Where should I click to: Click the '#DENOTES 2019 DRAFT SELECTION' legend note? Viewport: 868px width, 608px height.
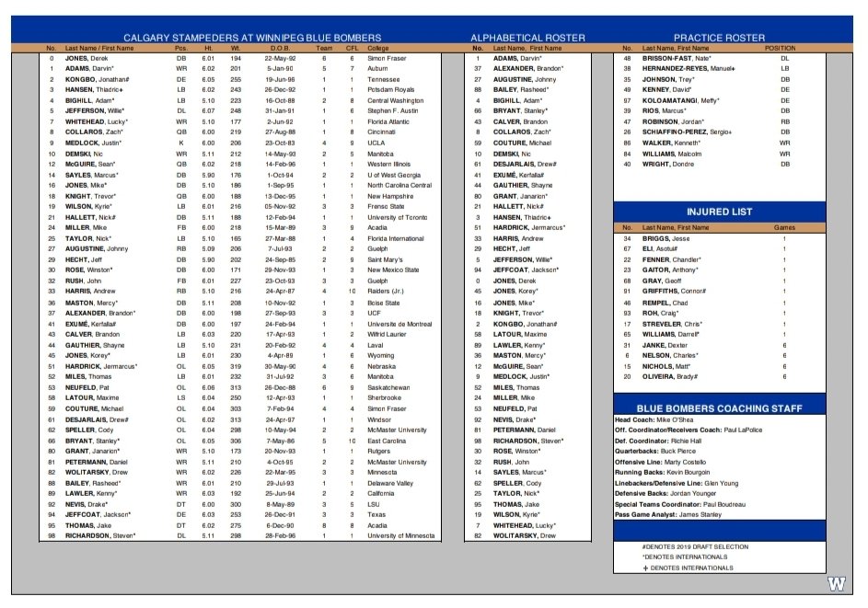point(695,546)
